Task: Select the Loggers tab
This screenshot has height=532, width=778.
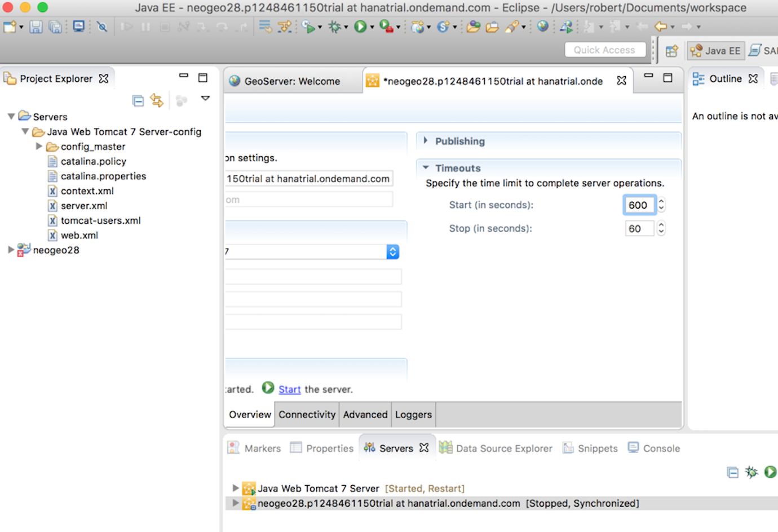Action: 413,415
